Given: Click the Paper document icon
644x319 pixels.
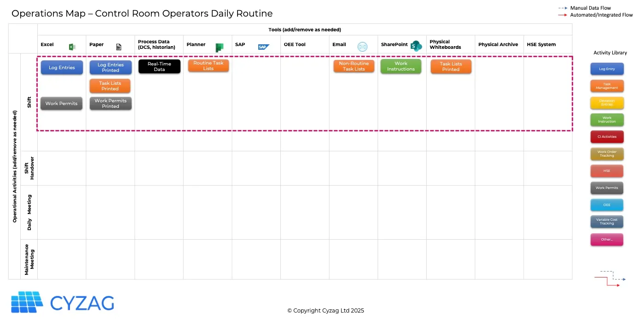Looking at the screenshot, I should (x=119, y=47).
